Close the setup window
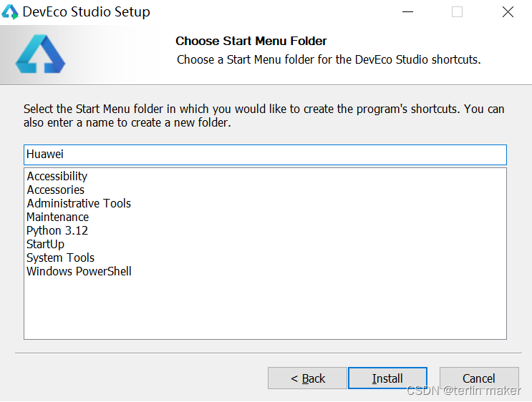532x402 pixels. (508, 12)
